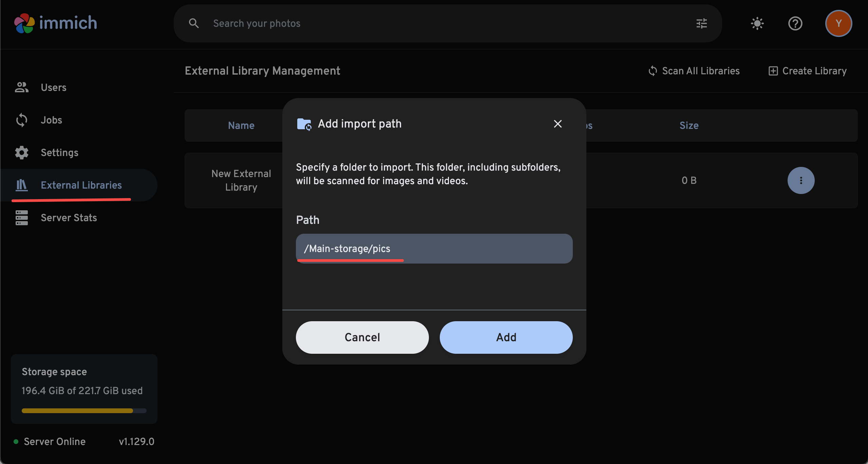868x464 pixels.
Task: Open the help question mark icon
Action: tap(795, 23)
